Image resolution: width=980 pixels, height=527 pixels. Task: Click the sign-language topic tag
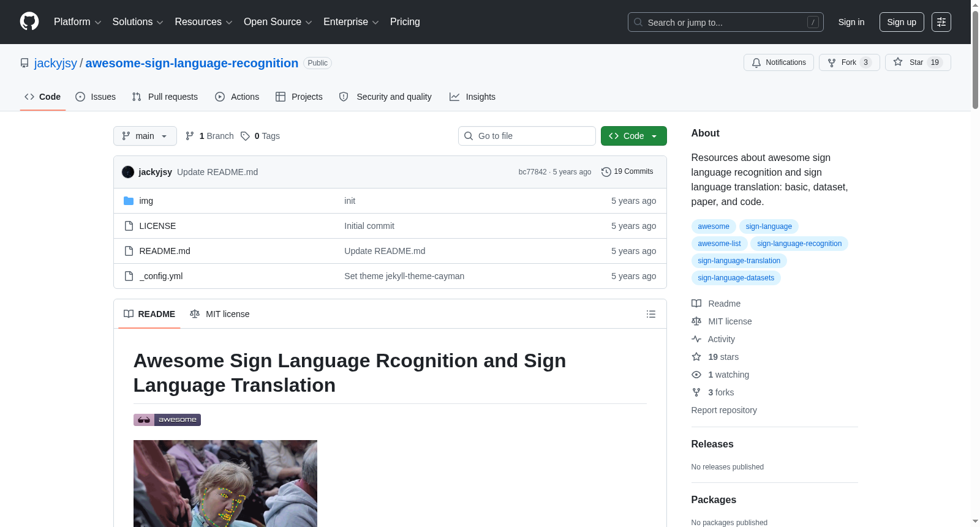coord(769,226)
